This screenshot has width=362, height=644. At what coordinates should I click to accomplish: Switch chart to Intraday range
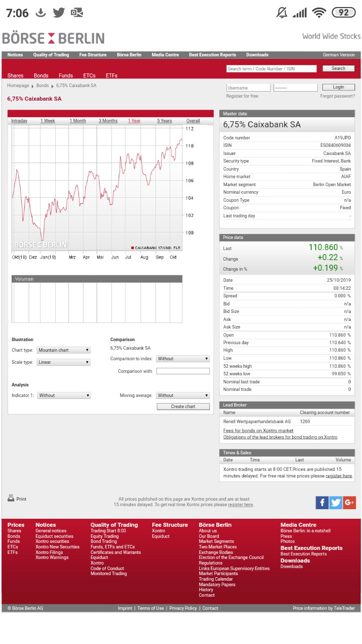pyautogui.click(x=20, y=121)
